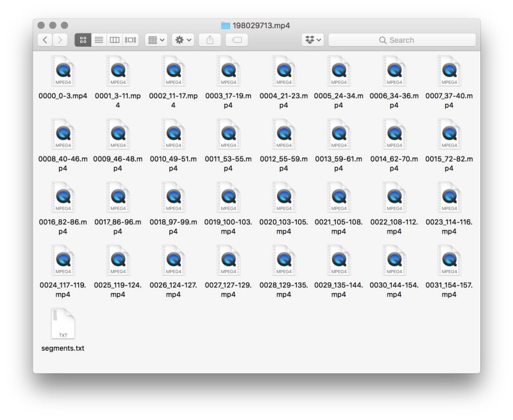Select file 0020_103-105.mp4 icon
513x420 pixels.
[283, 197]
